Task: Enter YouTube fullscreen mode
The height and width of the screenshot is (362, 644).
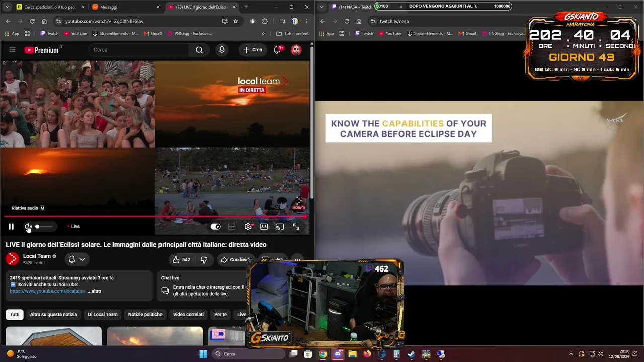Action: (x=296, y=227)
